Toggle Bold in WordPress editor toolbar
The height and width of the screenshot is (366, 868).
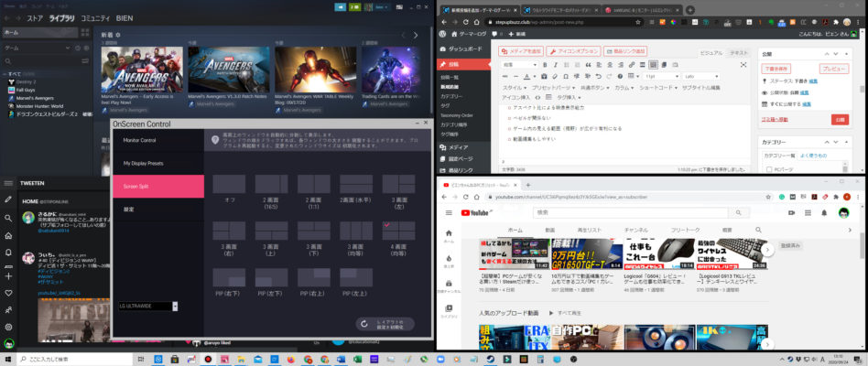point(545,65)
